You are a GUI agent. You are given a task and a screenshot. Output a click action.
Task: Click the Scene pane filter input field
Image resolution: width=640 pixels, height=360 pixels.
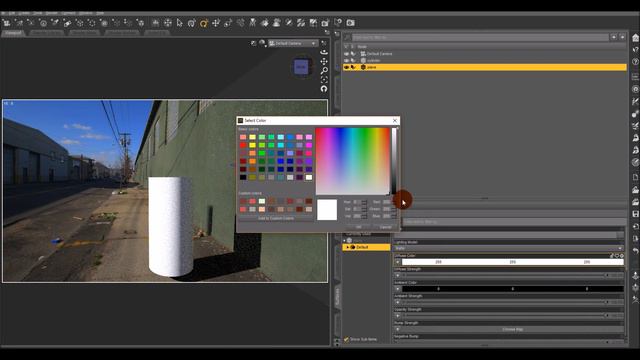tap(480, 37)
